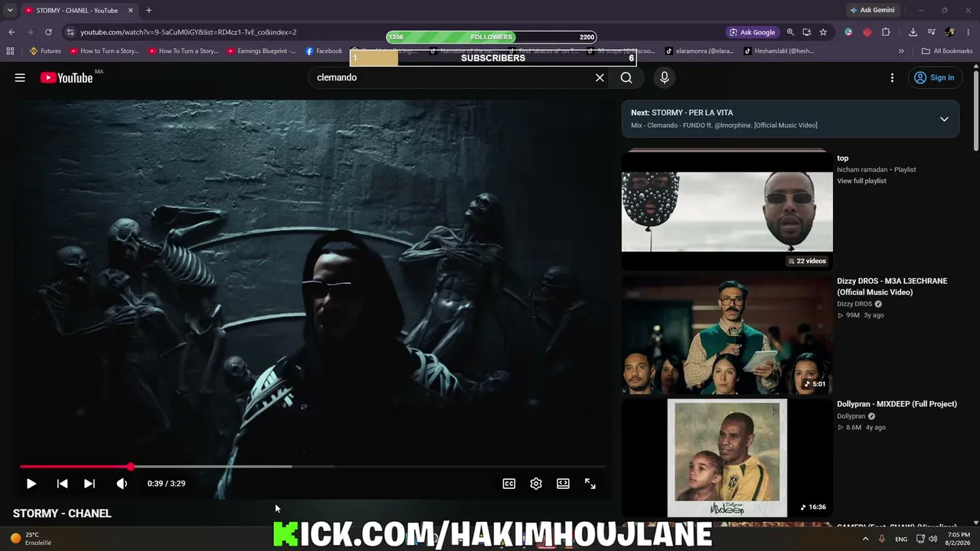The width and height of the screenshot is (980, 551).
Task: Open the Dizzy DROS channel name
Action: 854,304
